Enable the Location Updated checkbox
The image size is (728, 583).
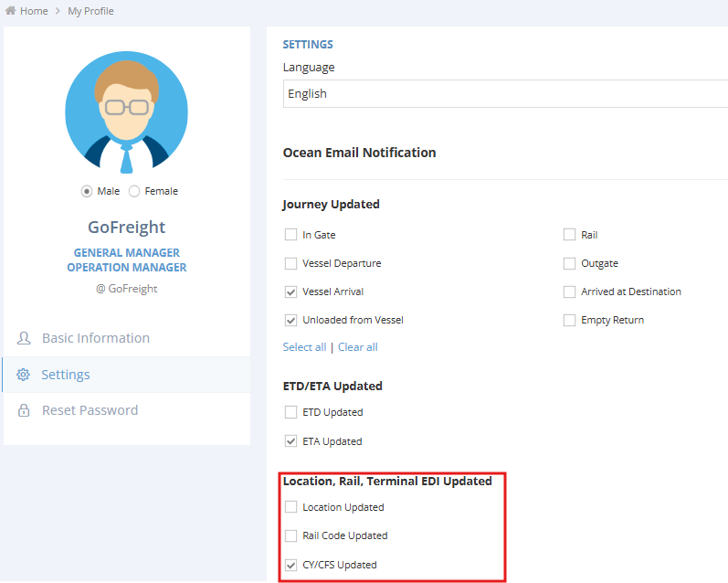[x=290, y=507]
